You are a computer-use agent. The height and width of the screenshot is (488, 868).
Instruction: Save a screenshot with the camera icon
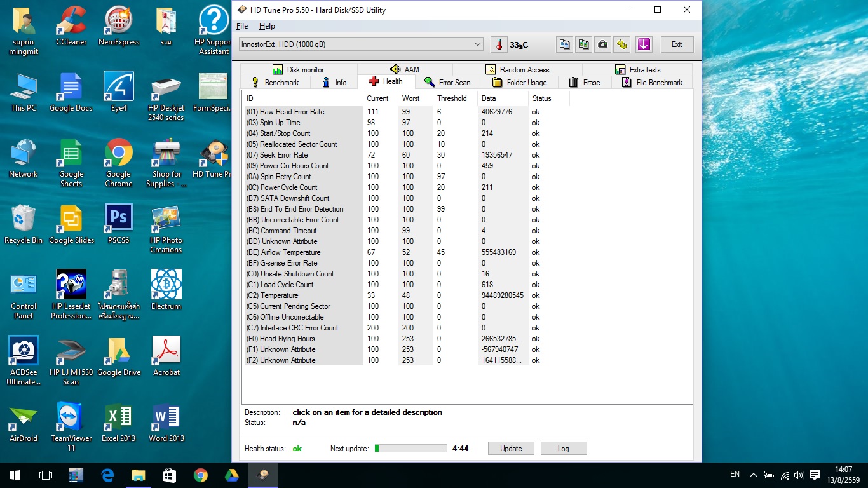(602, 44)
